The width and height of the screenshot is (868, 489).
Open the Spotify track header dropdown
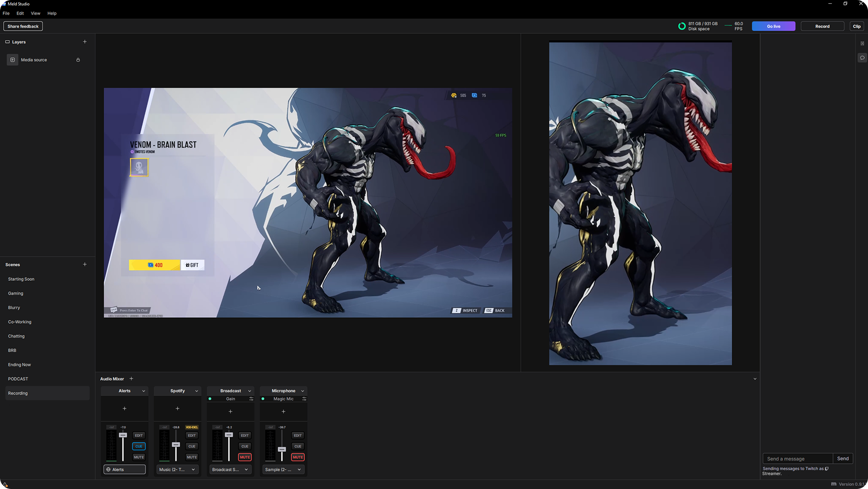(196, 391)
